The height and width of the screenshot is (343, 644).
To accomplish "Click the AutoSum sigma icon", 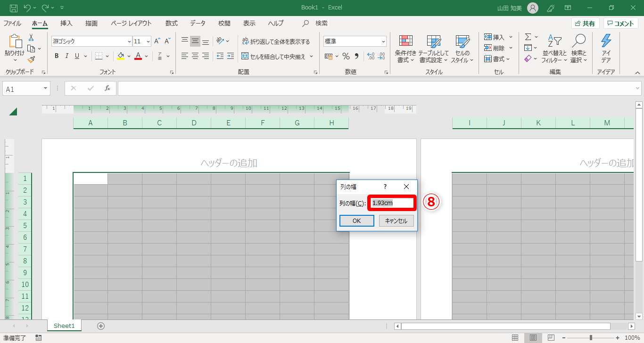I will (x=528, y=37).
